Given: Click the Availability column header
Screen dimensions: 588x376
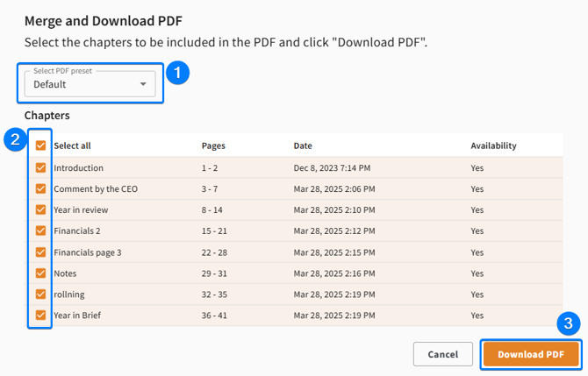Looking at the screenshot, I should 493,145.
